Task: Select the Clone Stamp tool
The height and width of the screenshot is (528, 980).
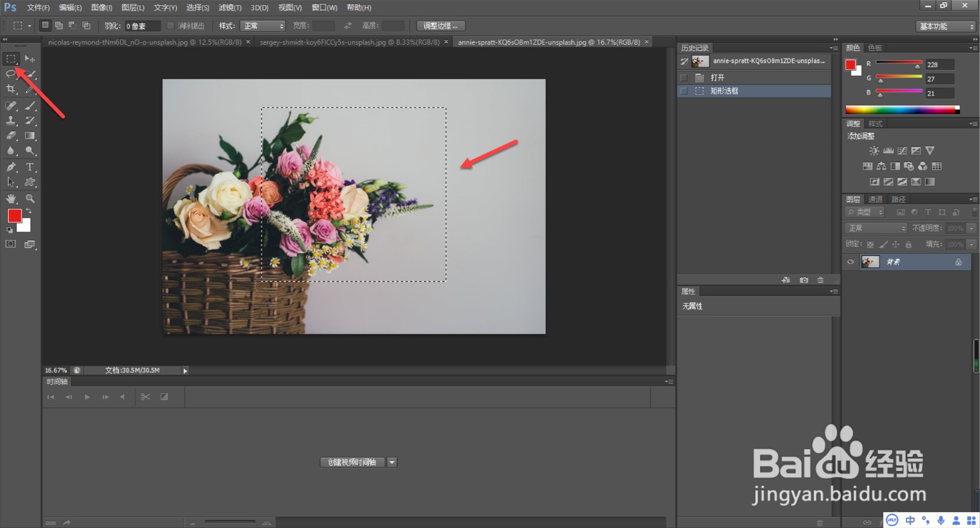Action: pyautogui.click(x=11, y=121)
